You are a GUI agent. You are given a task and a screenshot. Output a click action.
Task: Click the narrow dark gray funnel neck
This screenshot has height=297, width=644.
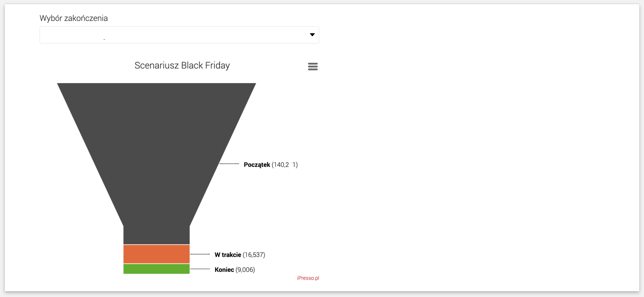[157, 235]
